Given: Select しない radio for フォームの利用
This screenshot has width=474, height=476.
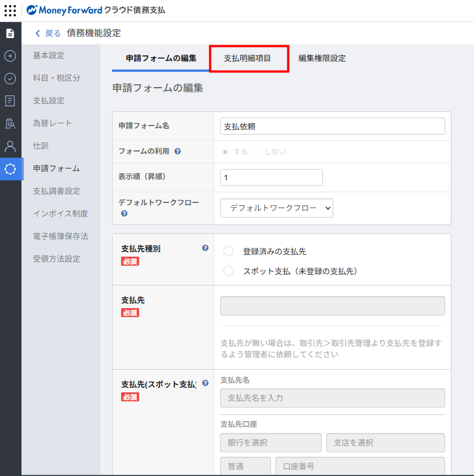Looking at the screenshot, I should [256, 152].
